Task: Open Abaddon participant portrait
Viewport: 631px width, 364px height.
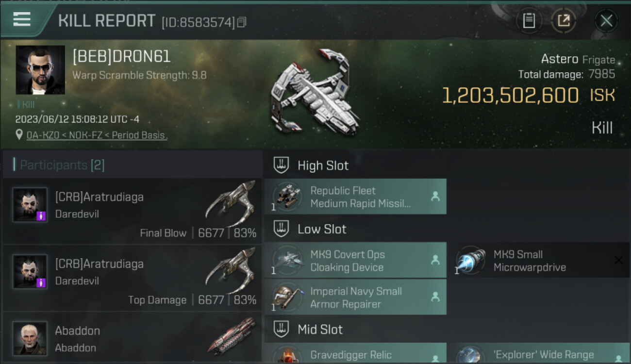Action: tap(30, 338)
